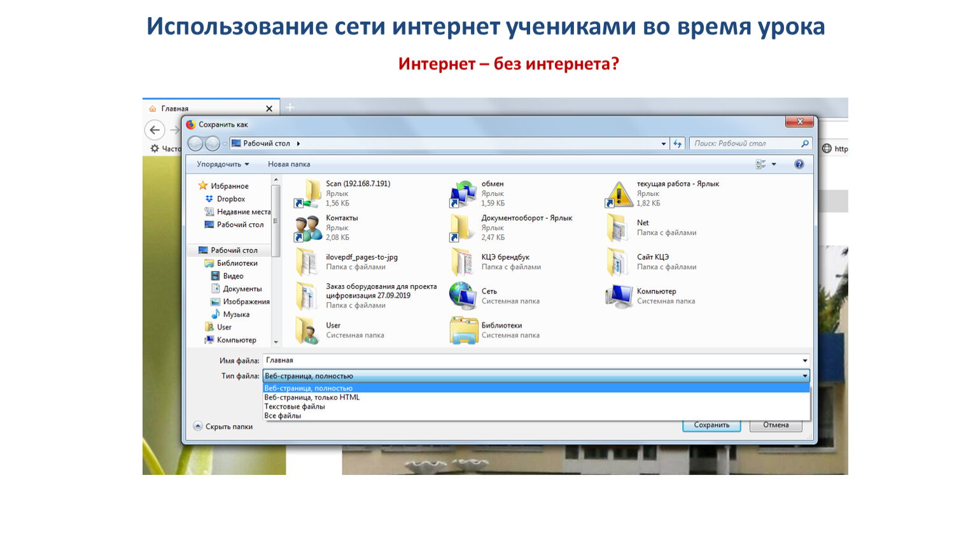Expand the Имя файла dropdown arrow
Screen dimensions: 980x550
pos(804,361)
